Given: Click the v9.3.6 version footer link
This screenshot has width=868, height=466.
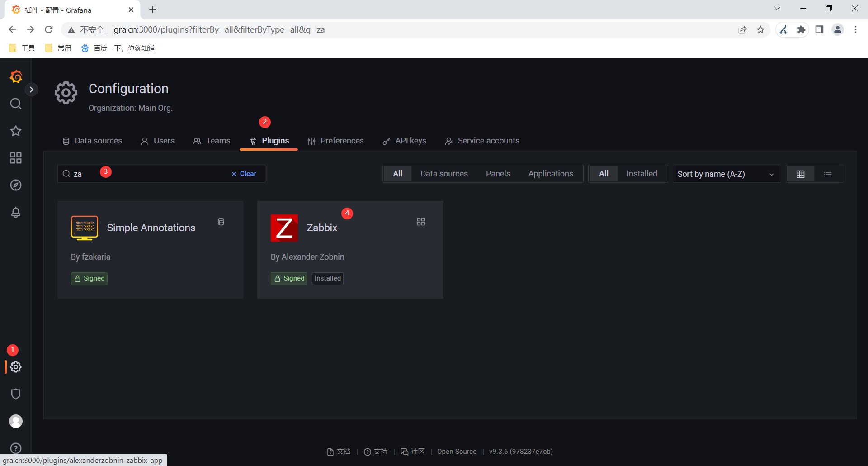Looking at the screenshot, I should (521, 452).
